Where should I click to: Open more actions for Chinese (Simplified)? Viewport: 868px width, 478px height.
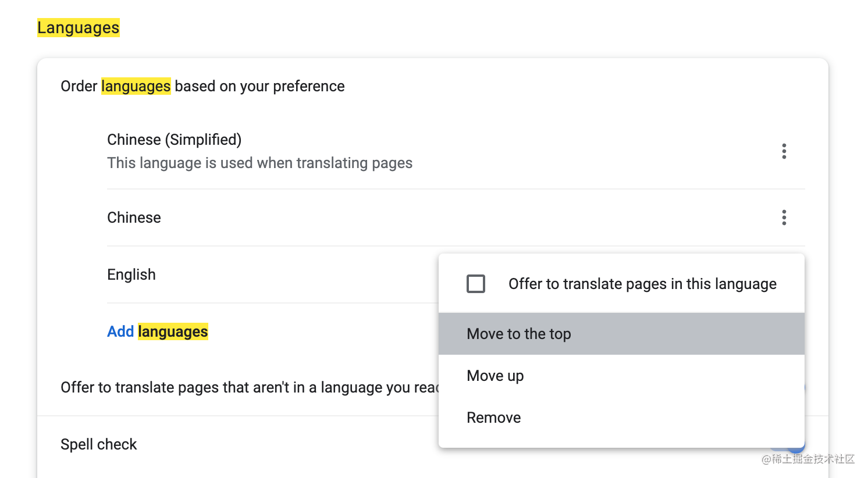pyautogui.click(x=784, y=151)
